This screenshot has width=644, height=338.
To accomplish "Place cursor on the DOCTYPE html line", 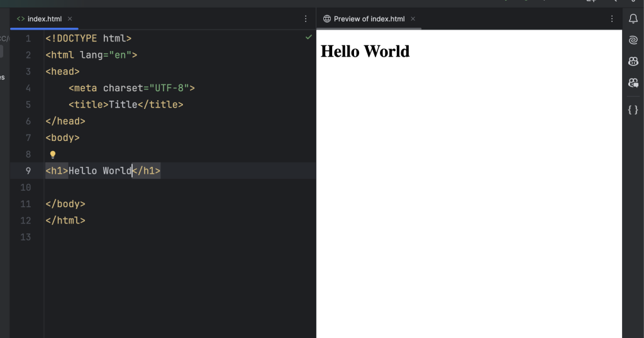I will pyautogui.click(x=88, y=38).
